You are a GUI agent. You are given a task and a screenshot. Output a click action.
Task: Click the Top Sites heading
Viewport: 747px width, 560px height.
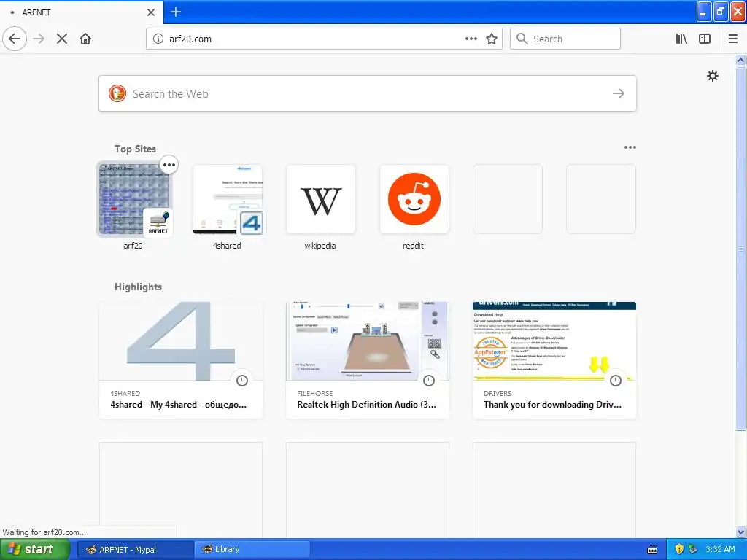tap(135, 149)
